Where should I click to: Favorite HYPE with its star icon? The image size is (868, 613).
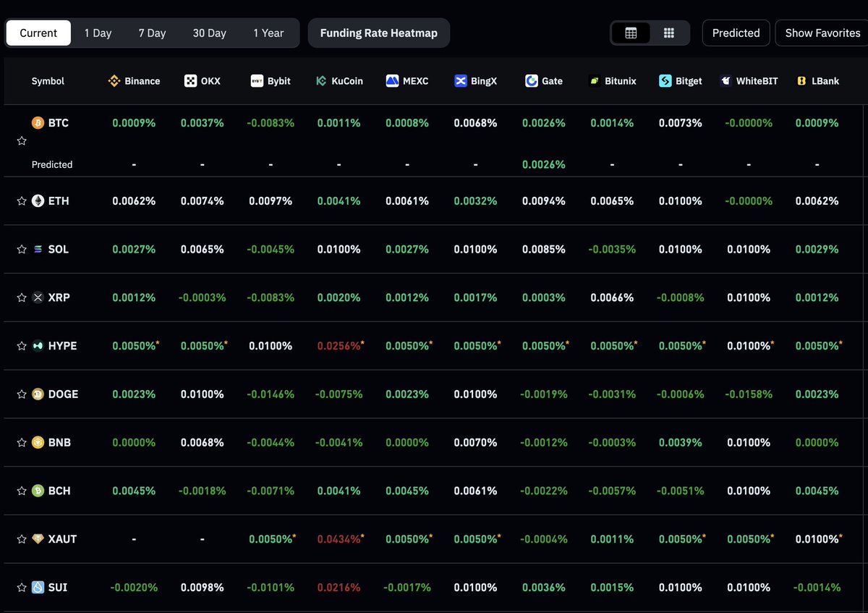tap(22, 346)
